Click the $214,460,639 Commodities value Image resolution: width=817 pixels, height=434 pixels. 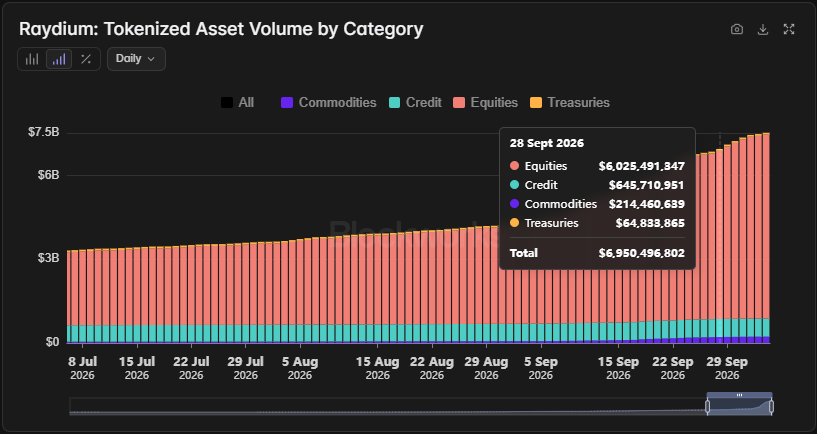[x=647, y=204]
